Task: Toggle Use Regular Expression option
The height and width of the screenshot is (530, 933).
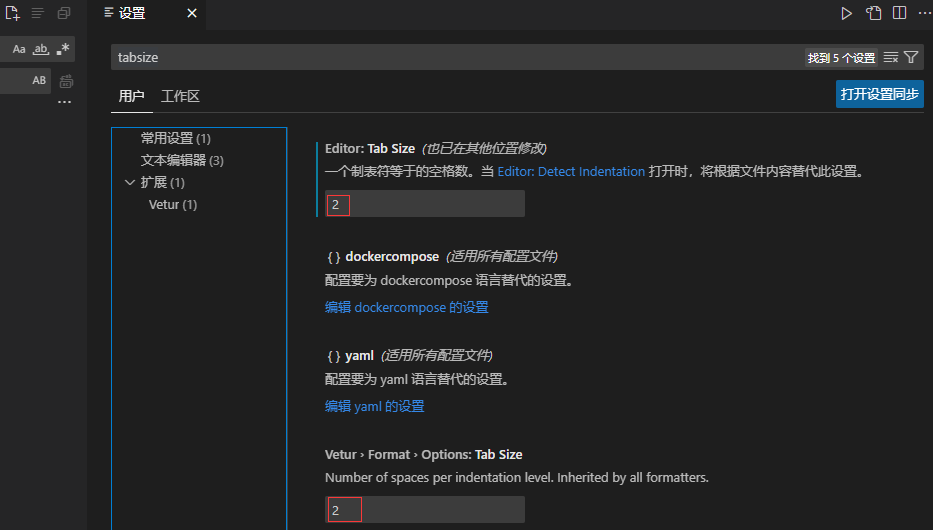Action: pos(63,49)
